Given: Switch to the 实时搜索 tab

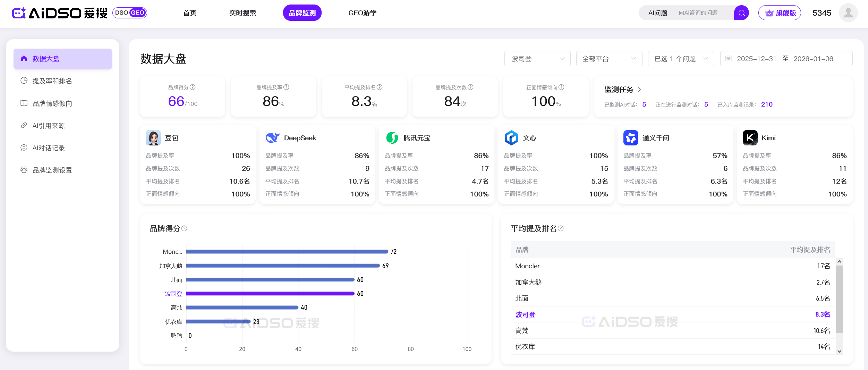Looking at the screenshot, I should tap(242, 13).
